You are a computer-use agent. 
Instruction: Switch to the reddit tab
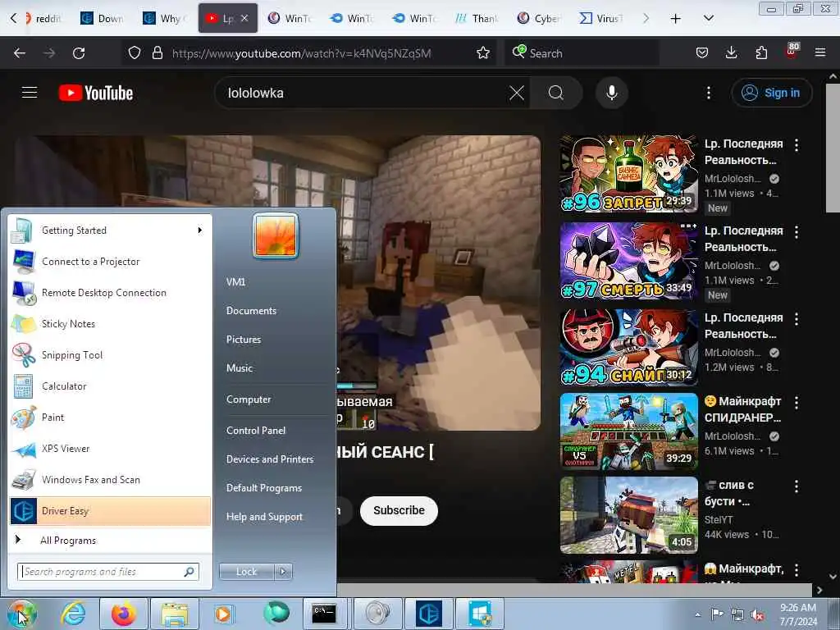(43, 18)
